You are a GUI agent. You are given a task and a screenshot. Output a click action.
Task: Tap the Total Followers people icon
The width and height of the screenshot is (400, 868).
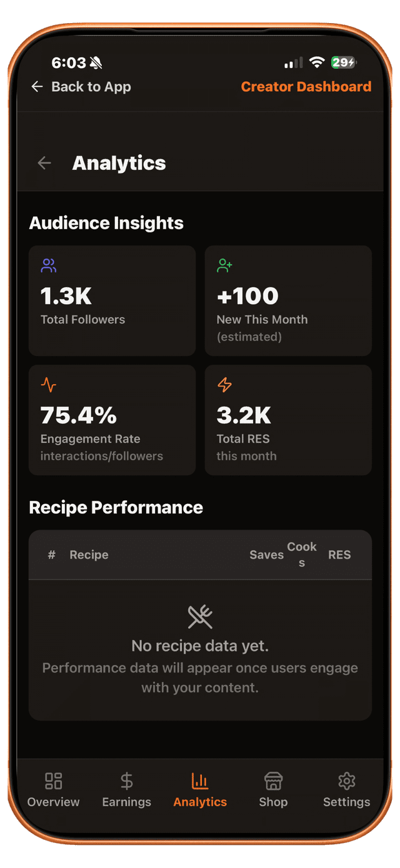(x=49, y=265)
